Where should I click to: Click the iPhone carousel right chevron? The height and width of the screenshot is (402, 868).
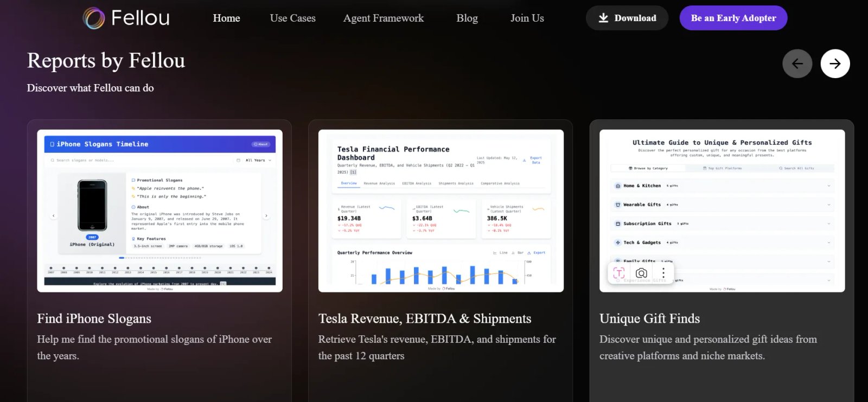coord(266,216)
